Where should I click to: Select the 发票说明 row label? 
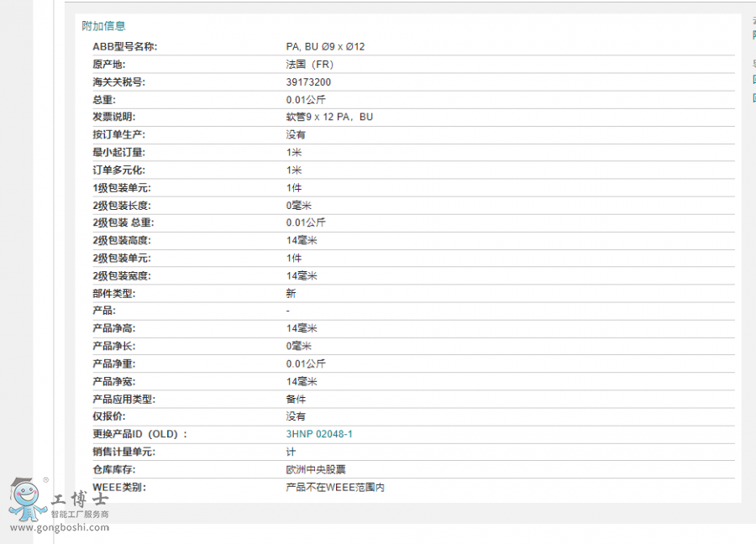pos(113,117)
